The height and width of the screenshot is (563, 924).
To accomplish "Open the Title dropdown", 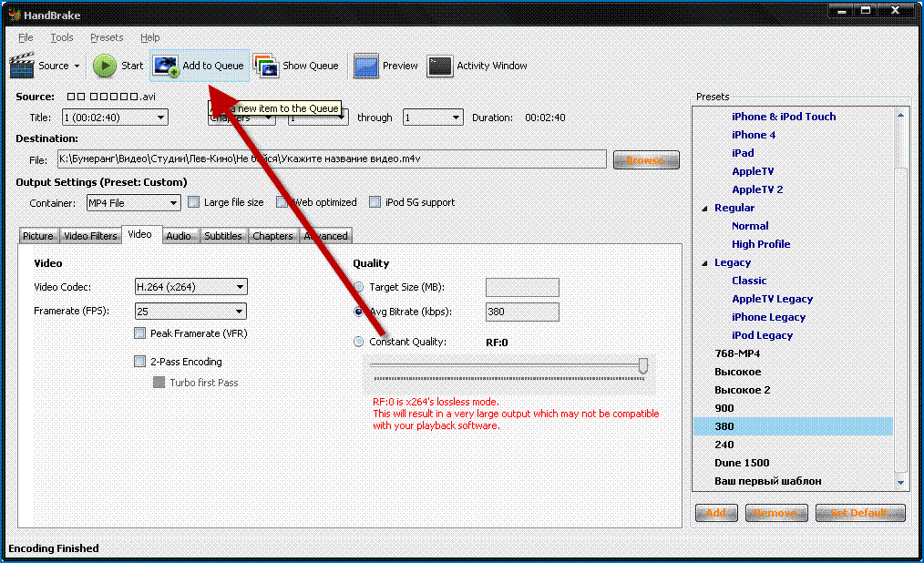I will click(x=115, y=118).
